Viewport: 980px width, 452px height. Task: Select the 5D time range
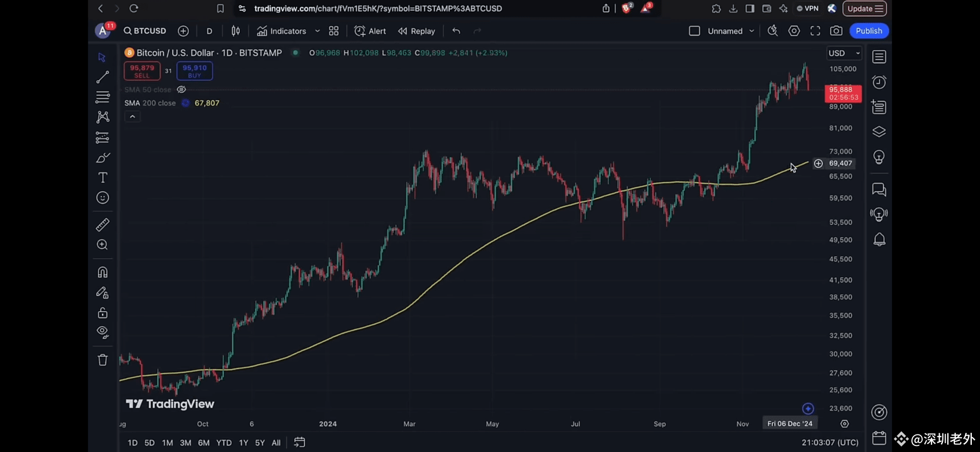(150, 443)
